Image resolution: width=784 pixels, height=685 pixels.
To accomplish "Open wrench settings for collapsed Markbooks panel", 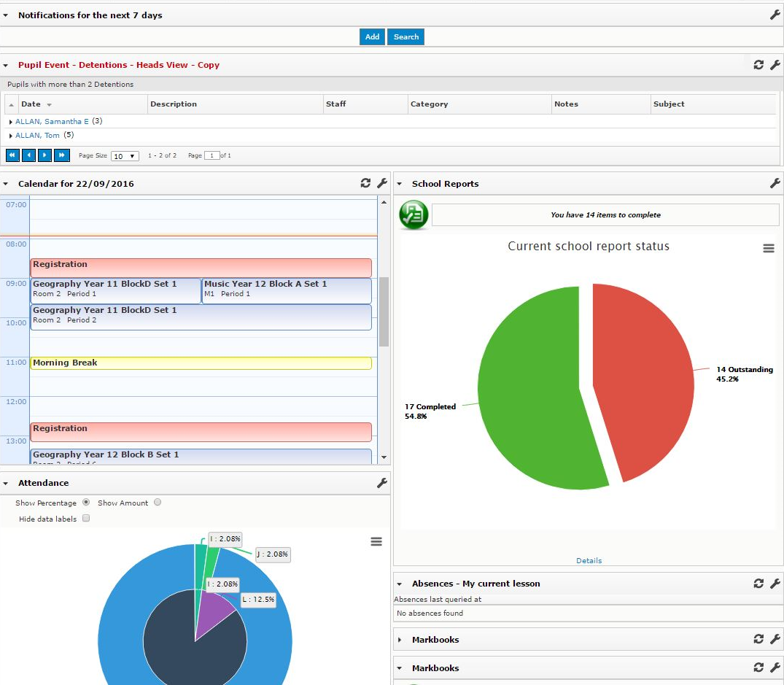I will pos(775,639).
